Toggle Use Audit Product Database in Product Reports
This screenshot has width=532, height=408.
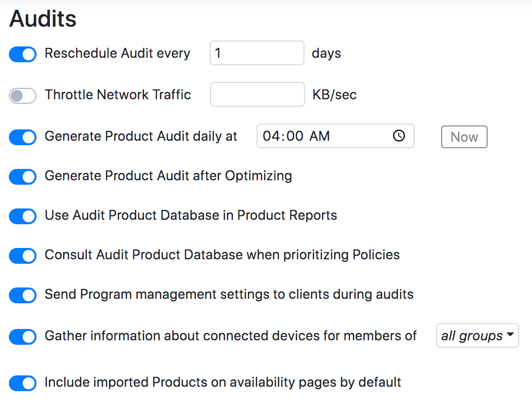22,216
